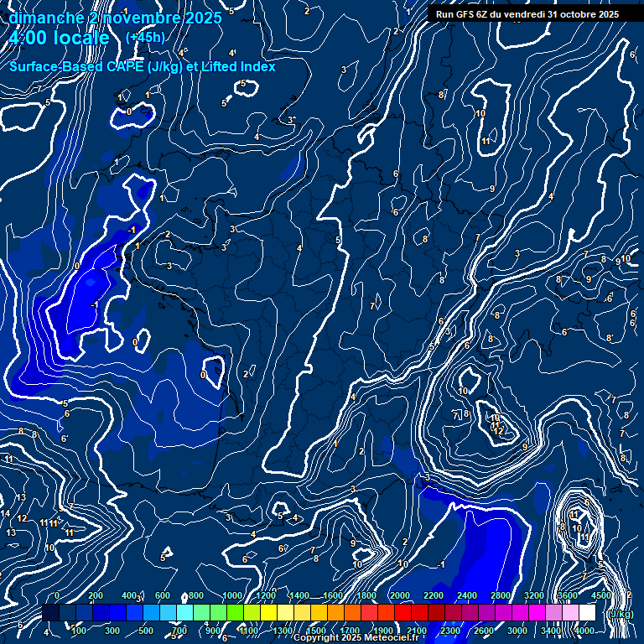Viewport: 644px width, 644px height.
Task: Click the '(+45h)' forecast offset text
Action: click(x=145, y=38)
